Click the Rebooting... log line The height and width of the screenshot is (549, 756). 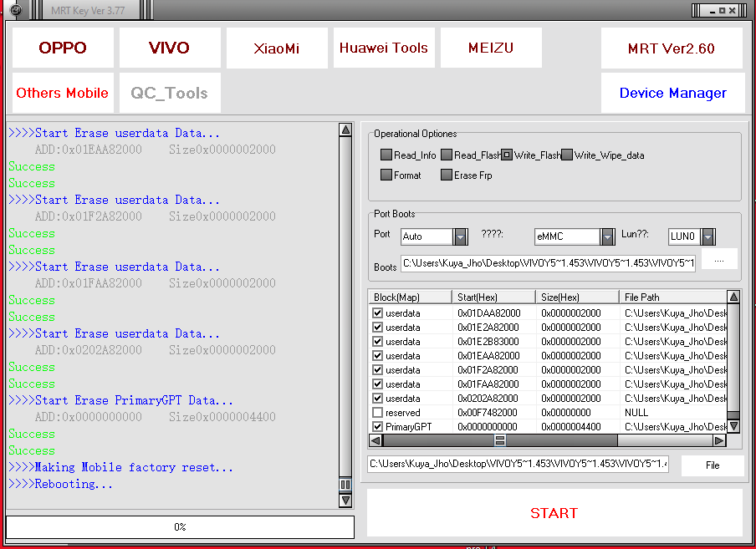pyautogui.click(x=61, y=484)
